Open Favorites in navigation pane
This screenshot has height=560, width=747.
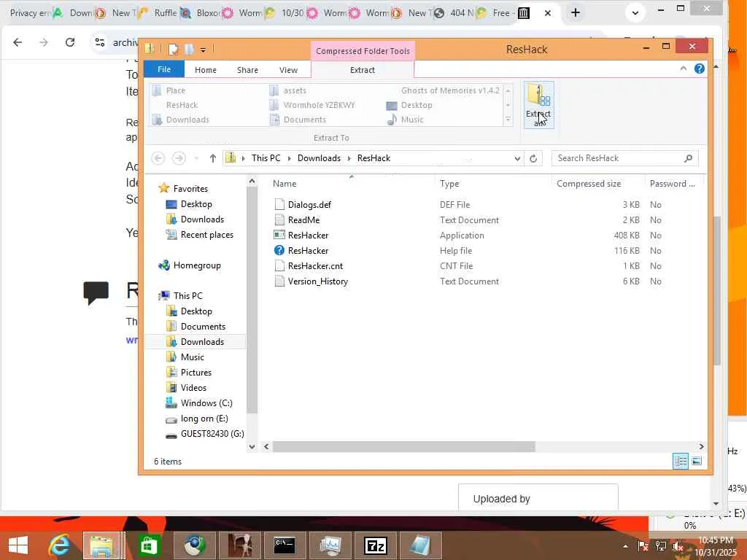click(190, 189)
